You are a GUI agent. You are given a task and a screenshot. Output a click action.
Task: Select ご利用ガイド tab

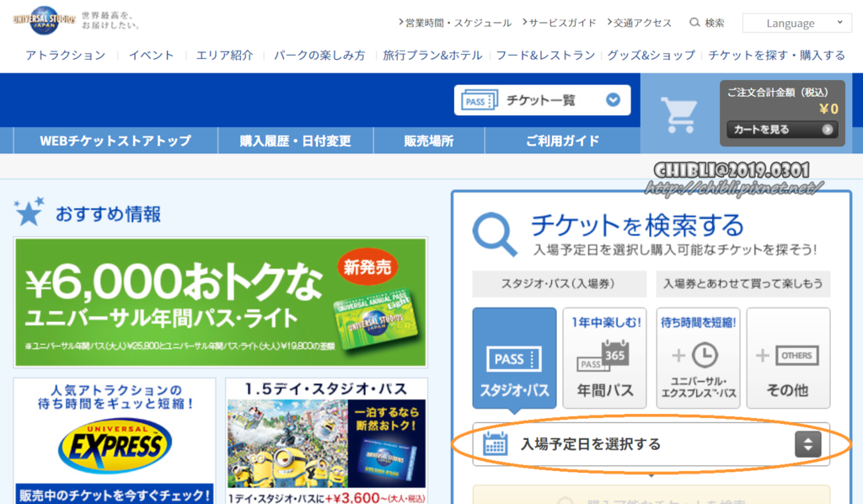coord(562,141)
